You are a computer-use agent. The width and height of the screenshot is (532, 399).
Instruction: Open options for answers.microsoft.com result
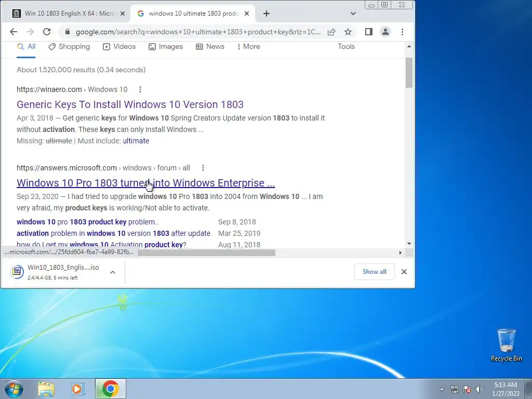click(203, 168)
